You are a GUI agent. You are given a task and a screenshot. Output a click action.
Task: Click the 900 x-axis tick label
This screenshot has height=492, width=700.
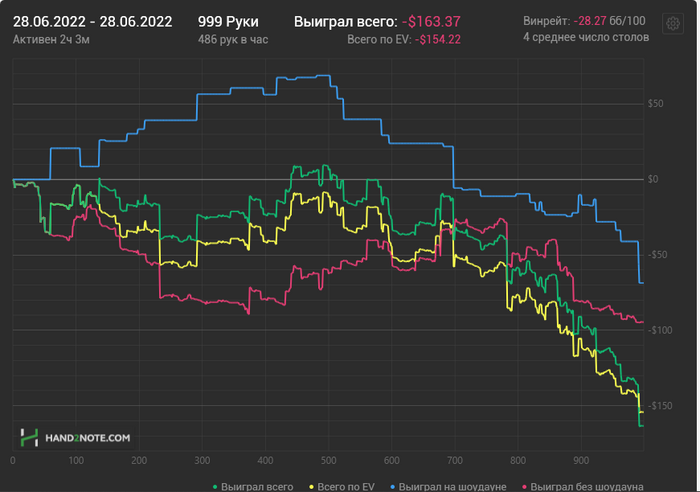[x=581, y=460]
